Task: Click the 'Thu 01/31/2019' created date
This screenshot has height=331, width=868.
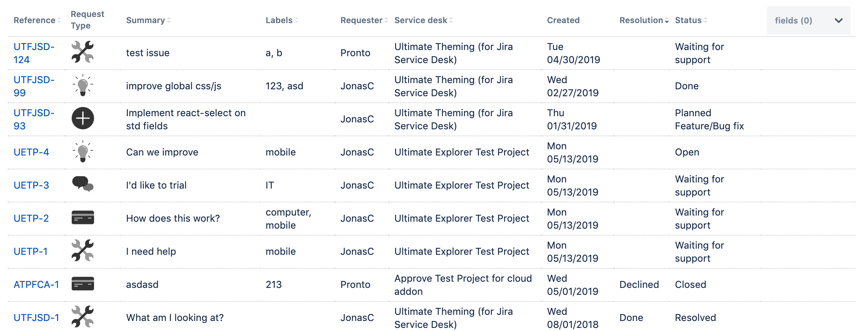Action: (x=572, y=119)
